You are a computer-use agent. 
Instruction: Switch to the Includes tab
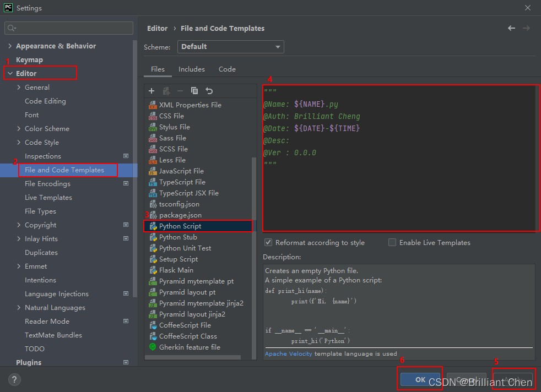[x=192, y=69]
